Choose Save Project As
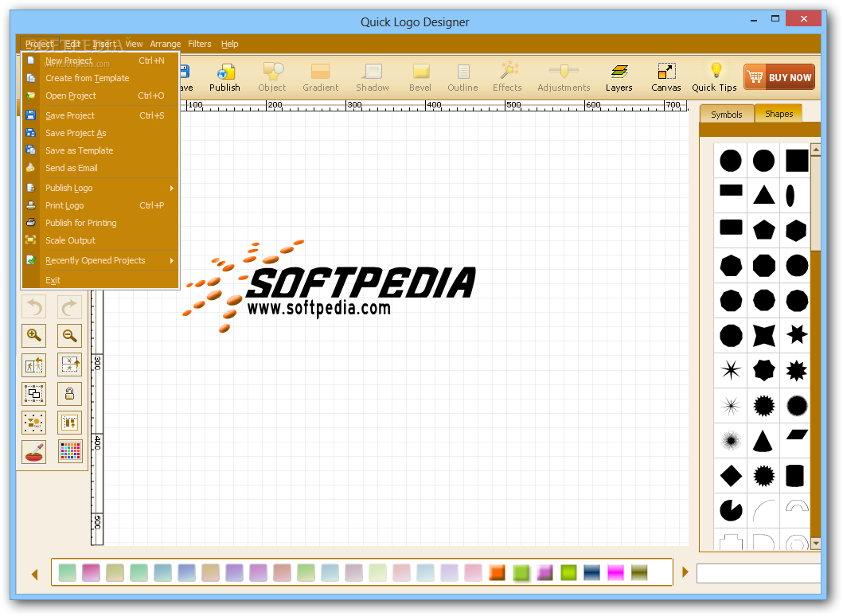Viewport: 843px width, 616px height. point(100,133)
